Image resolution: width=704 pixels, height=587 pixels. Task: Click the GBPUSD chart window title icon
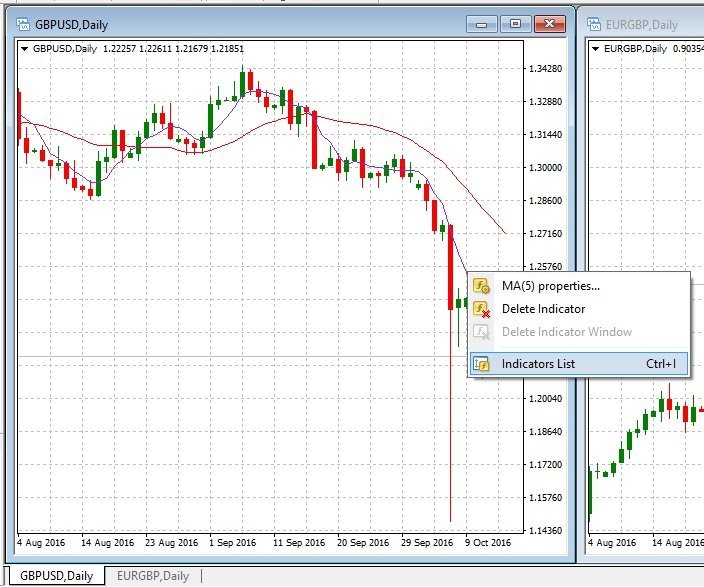pos(21,24)
